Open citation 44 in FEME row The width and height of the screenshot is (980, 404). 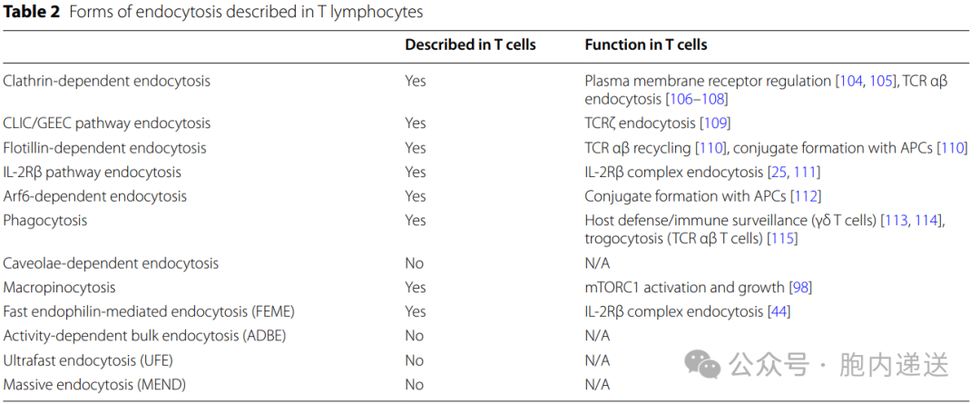pyautogui.click(x=779, y=311)
